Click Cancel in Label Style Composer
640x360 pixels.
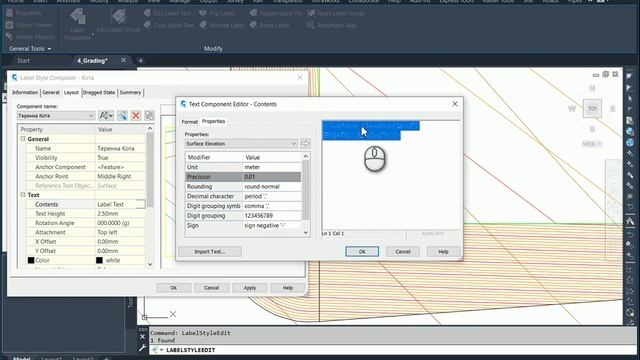point(211,288)
